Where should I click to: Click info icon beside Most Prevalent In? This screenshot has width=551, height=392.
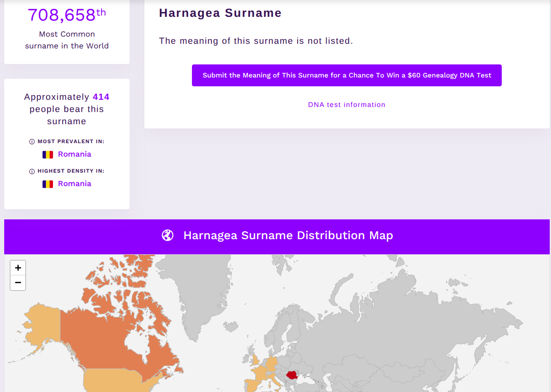pos(32,141)
